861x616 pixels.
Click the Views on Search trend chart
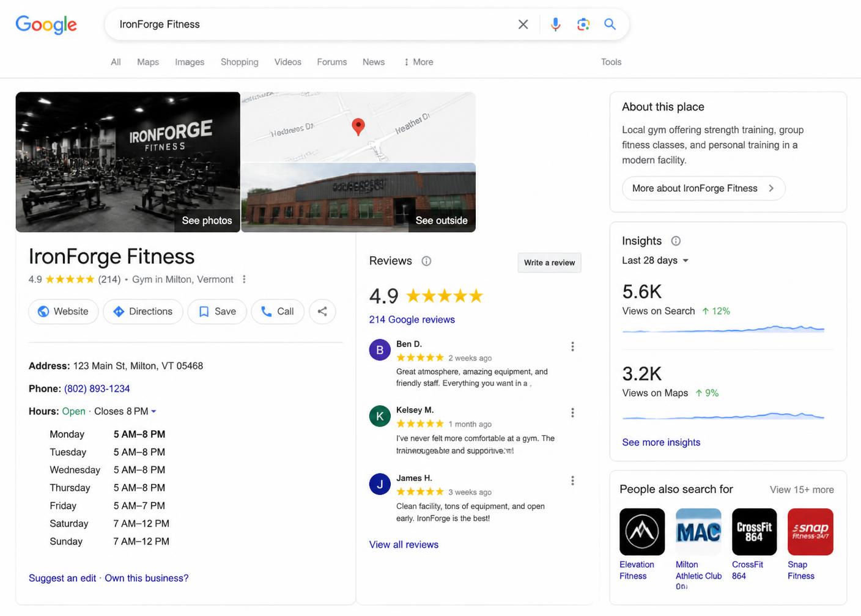point(723,329)
